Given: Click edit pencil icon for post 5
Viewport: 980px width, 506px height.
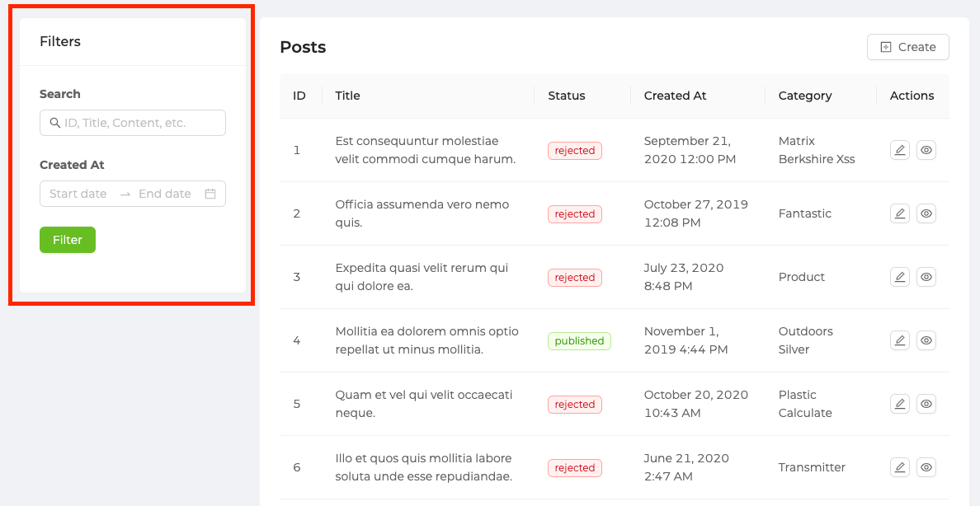Looking at the screenshot, I should [900, 404].
